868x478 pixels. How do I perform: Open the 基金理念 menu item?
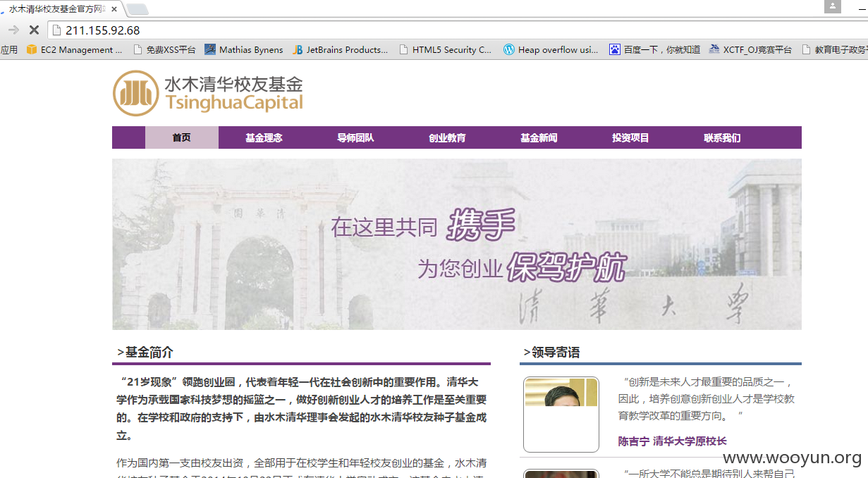(x=264, y=137)
